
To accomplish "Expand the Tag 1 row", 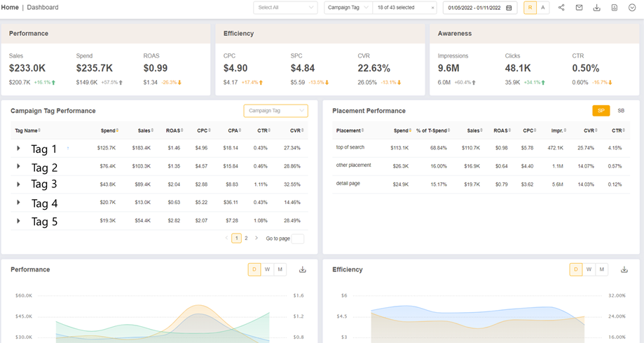I will pos(19,149).
